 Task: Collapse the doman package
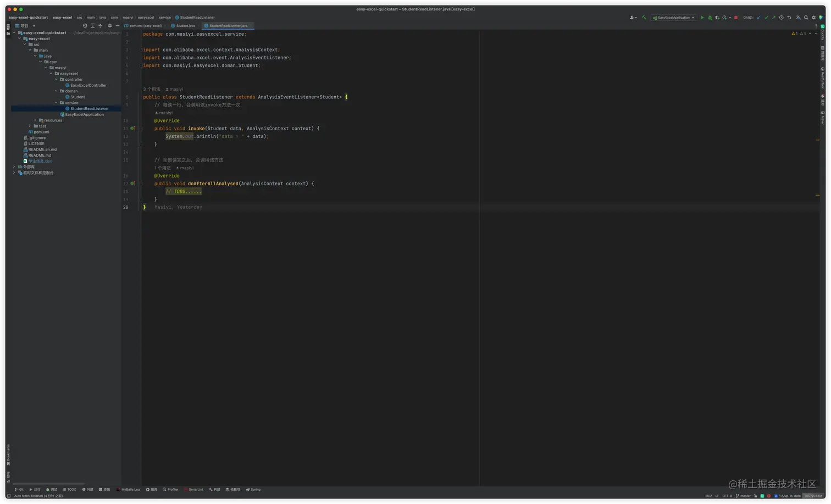click(56, 91)
